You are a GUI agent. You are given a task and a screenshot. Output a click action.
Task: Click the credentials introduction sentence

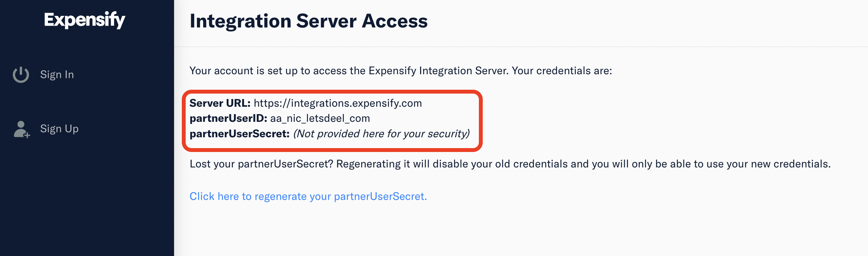(x=400, y=71)
